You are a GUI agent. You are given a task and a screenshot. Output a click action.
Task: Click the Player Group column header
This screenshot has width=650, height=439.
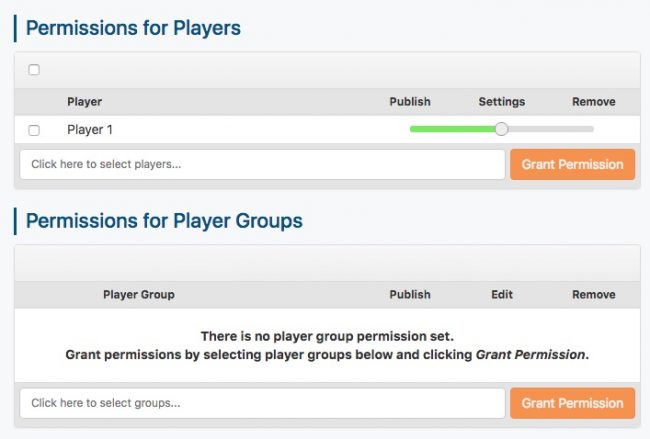(x=139, y=294)
